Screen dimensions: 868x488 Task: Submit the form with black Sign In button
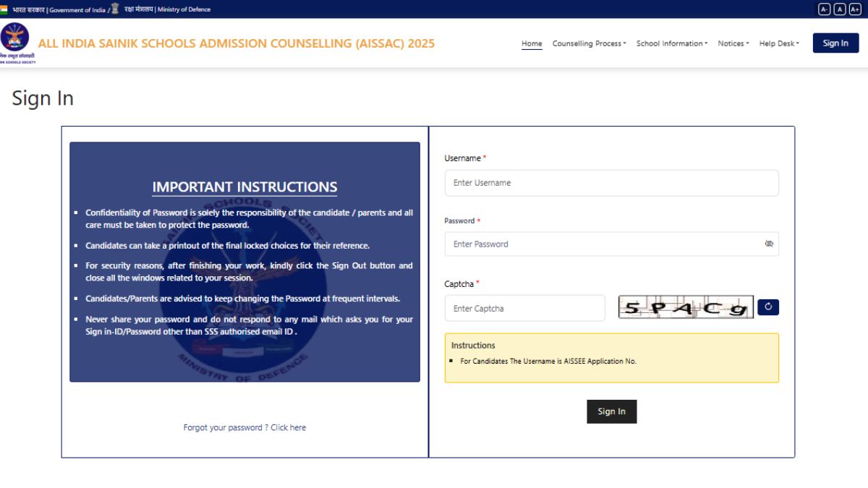[611, 411]
